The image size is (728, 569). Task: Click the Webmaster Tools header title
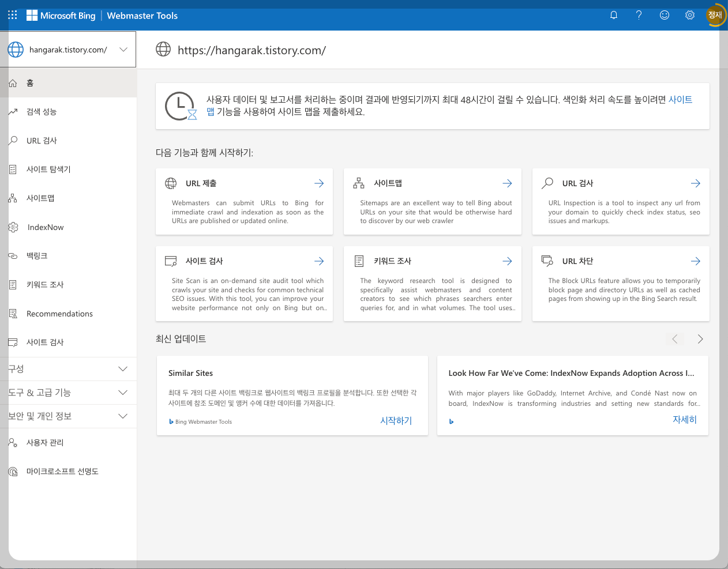click(142, 16)
